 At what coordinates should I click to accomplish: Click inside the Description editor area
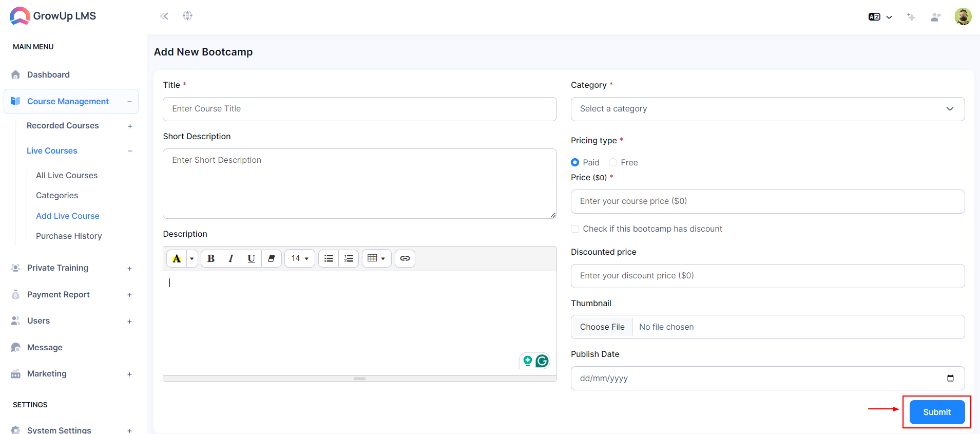click(360, 323)
